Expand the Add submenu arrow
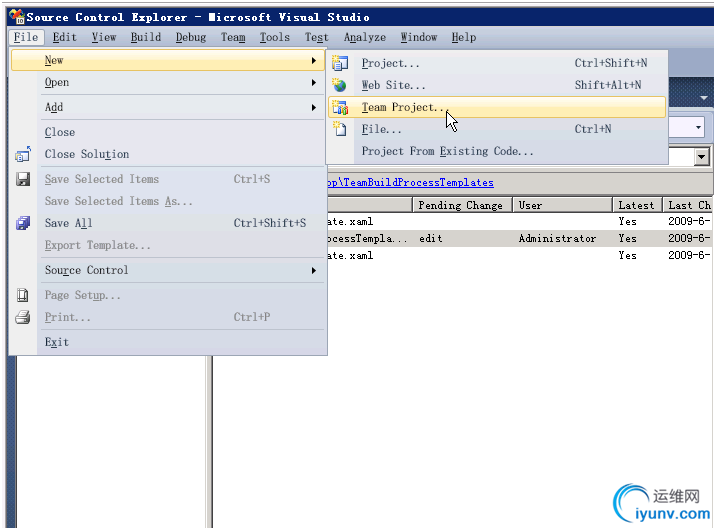 click(314, 107)
